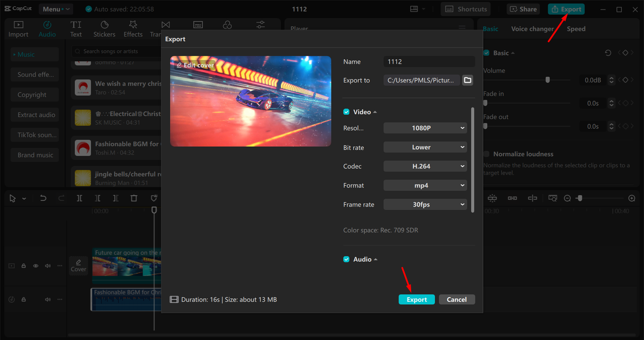Image resolution: width=644 pixels, height=340 pixels.
Task: Click the Share button in title bar
Action: click(523, 9)
